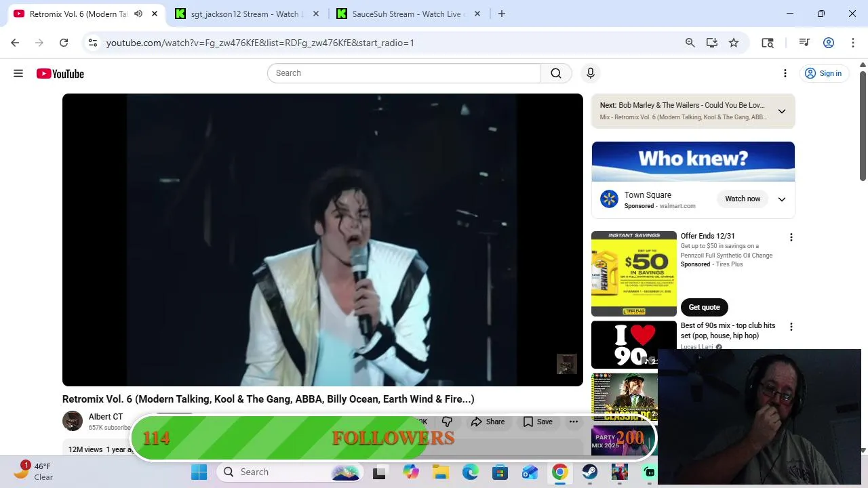
Task: Click the YouTube search input field
Action: tap(404, 73)
